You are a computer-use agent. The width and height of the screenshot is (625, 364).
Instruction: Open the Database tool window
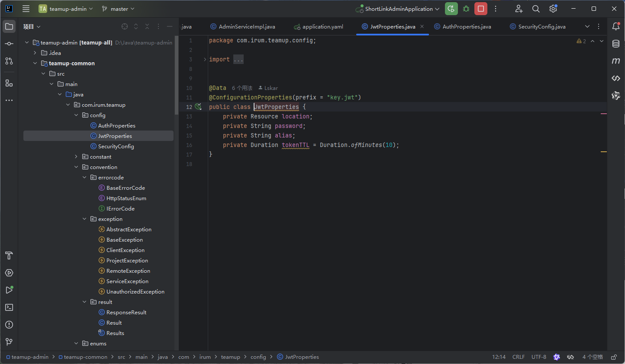(x=616, y=44)
